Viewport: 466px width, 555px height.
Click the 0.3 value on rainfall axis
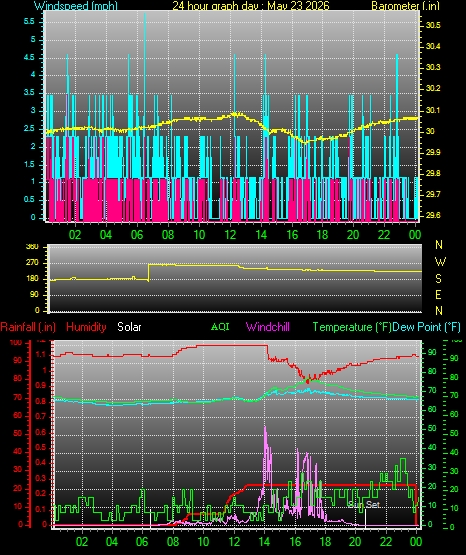(x=41, y=478)
